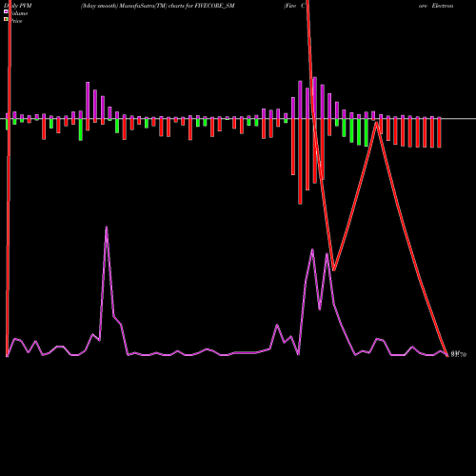Click the Daily PVM chart heading
Viewport: 476px width, 476px height.
tap(18, 6)
